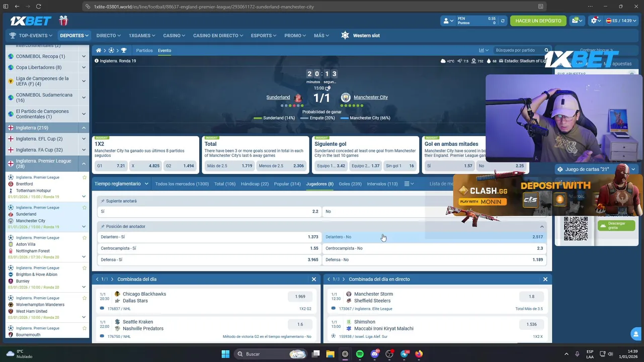Open the market layout list icon
The width and height of the screenshot is (644, 362).
point(409,184)
